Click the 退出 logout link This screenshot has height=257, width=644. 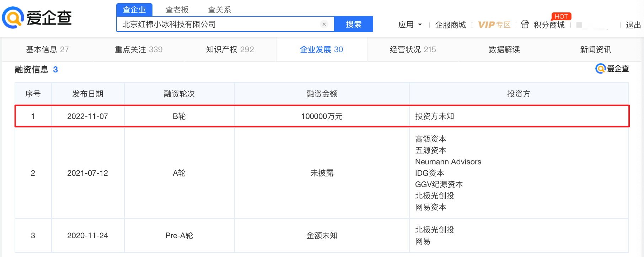[633, 25]
